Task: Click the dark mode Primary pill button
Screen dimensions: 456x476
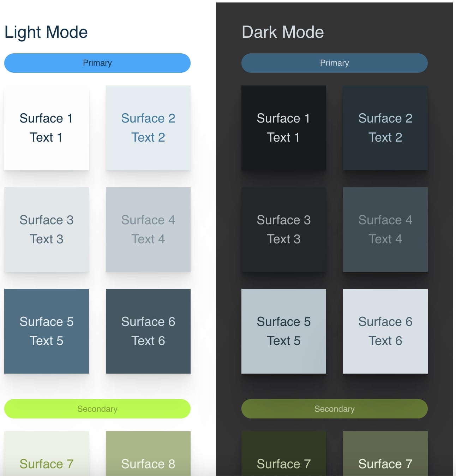Action: point(334,63)
